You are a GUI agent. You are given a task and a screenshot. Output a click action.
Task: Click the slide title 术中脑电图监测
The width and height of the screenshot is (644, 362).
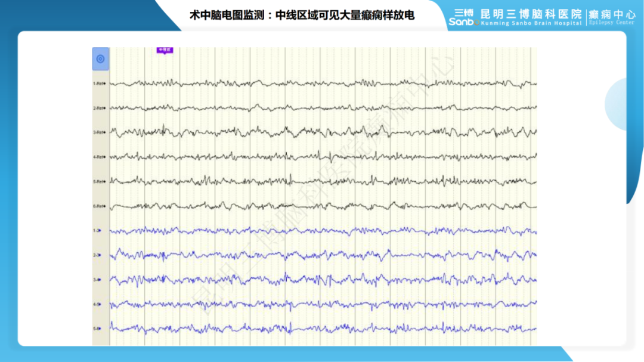pos(228,15)
